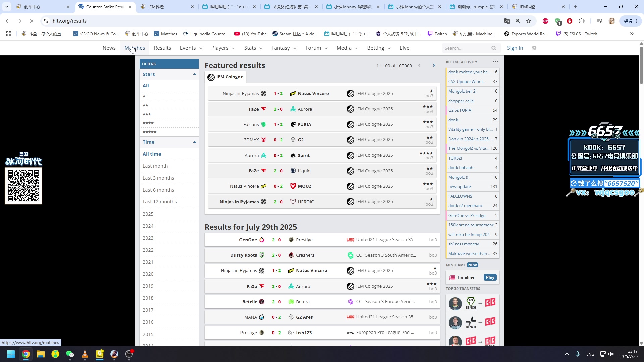Open the Live menu item
The height and width of the screenshot is (362, 644).
[404, 48]
